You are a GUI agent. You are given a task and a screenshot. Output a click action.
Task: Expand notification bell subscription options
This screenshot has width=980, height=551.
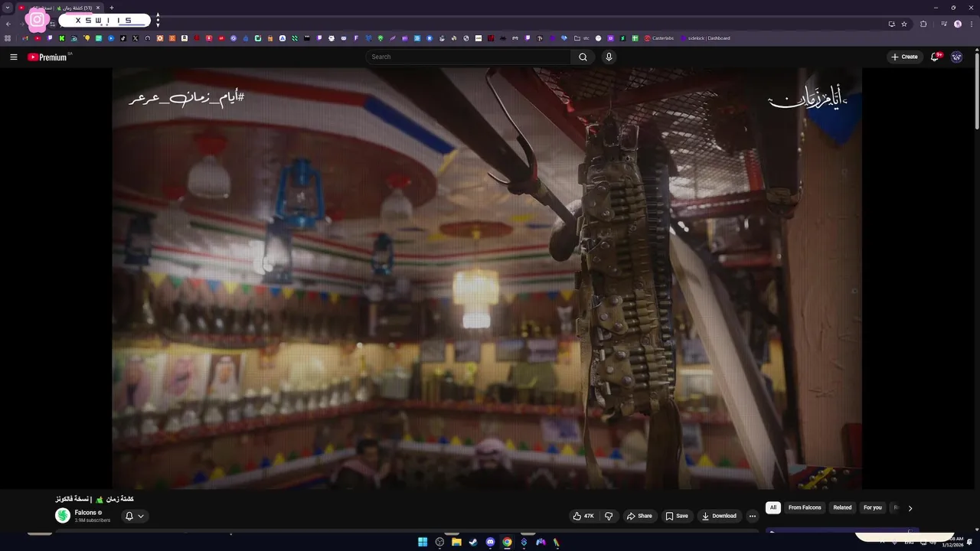pos(141,516)
